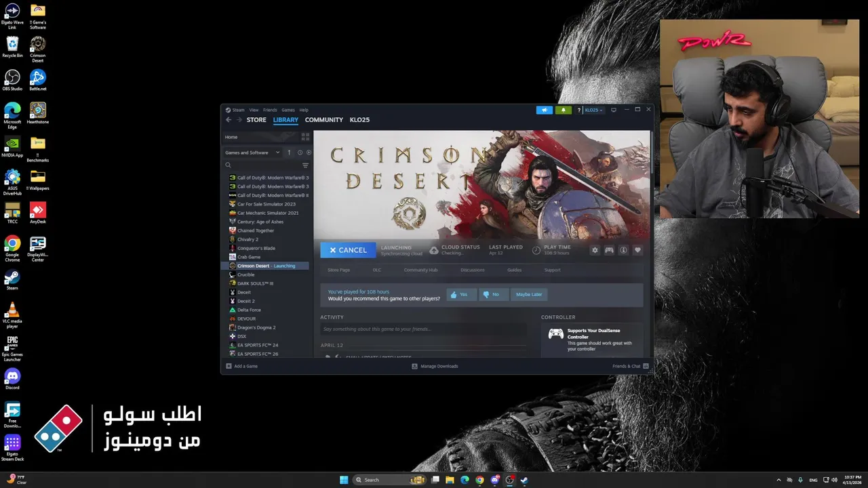Click Say something activity input field
This screenshot has width=868, height=488.
coord(423,329)
